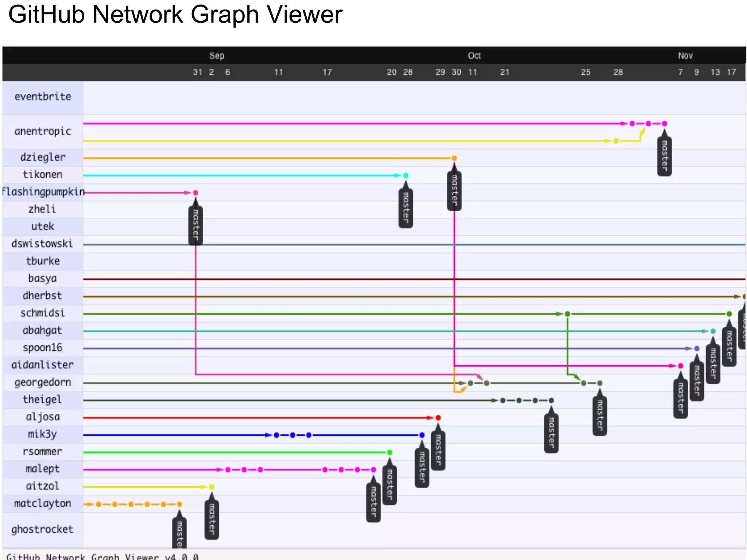Image resolution: width=747 pixels, height=560 pixels.
Task: Select the georgedorn user row label
Action: [43, 382]
